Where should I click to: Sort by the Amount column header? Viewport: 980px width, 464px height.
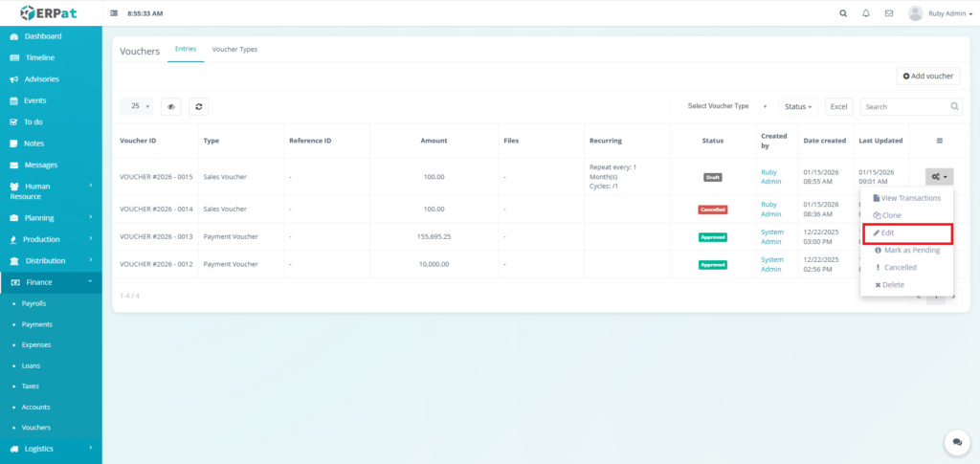click(x=434, y=141)
